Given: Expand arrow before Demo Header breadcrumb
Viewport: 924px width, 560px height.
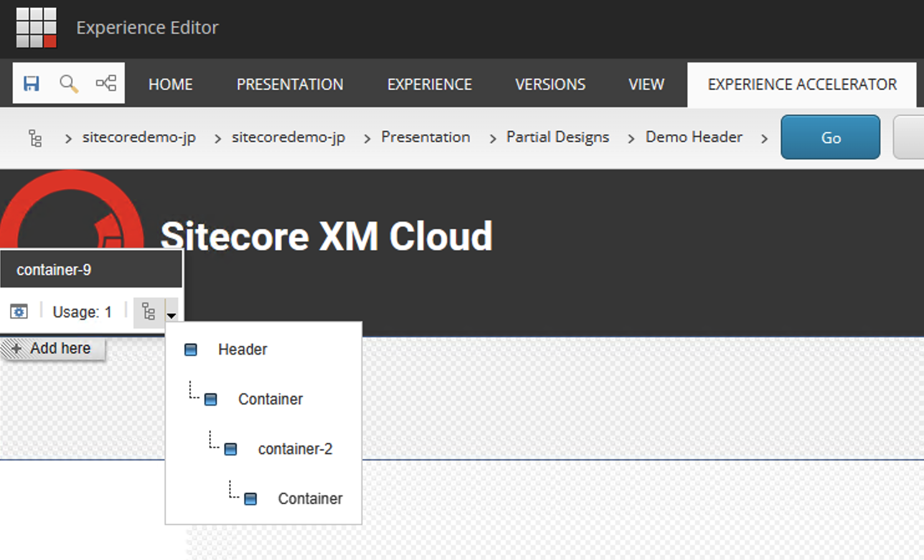Looking at the screenshot, I should point(631,138).
